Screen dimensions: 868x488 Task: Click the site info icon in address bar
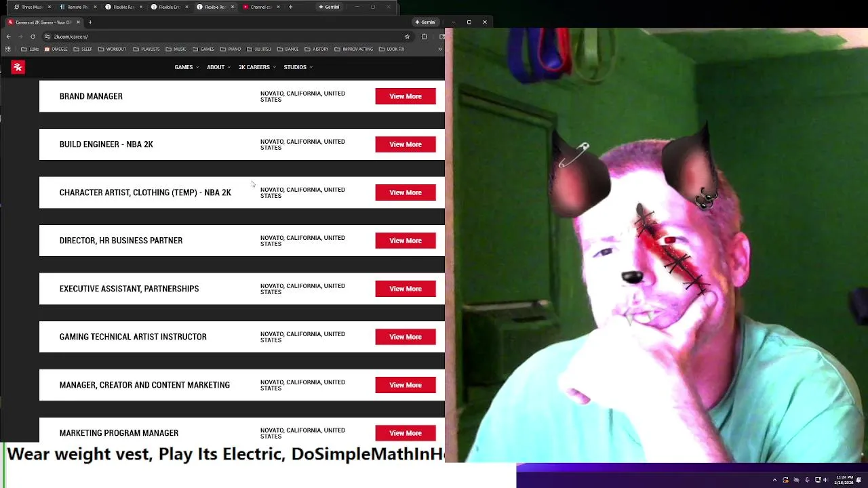pos(47,37)
